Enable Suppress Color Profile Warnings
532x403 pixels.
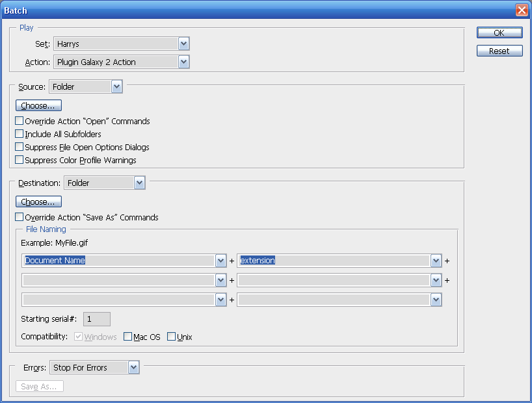(20, 160)
